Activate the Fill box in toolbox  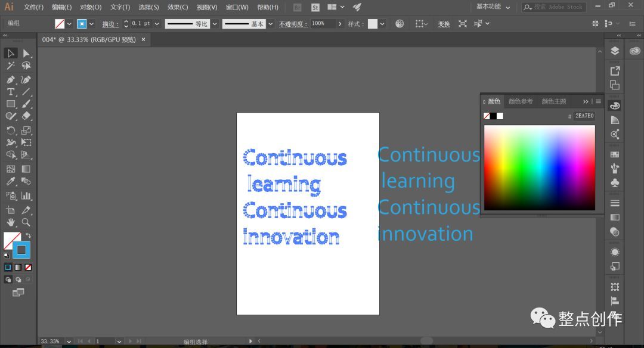click(10, 239)
